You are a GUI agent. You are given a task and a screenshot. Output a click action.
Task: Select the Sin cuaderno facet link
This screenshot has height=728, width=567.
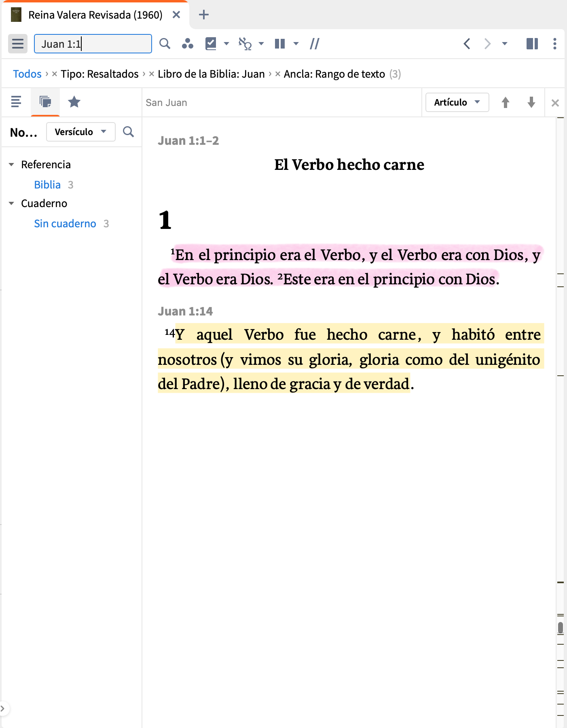(65, 224)
